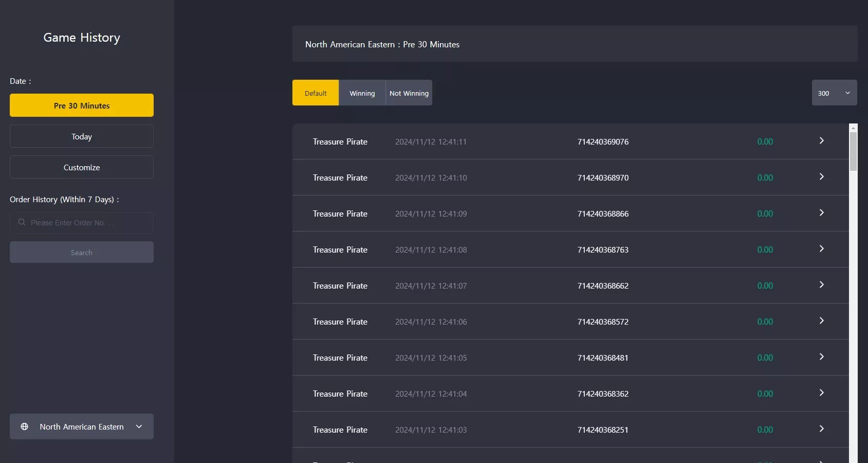868x463 pixels.
Task: Choose the Pre 30 Minutes date filter
Action: coord(82,105)
